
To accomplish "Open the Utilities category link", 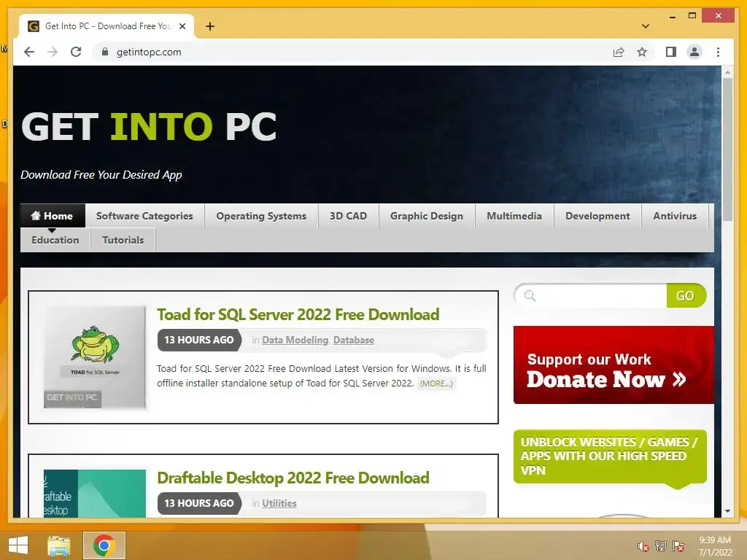I will click(x=279, y=503).
